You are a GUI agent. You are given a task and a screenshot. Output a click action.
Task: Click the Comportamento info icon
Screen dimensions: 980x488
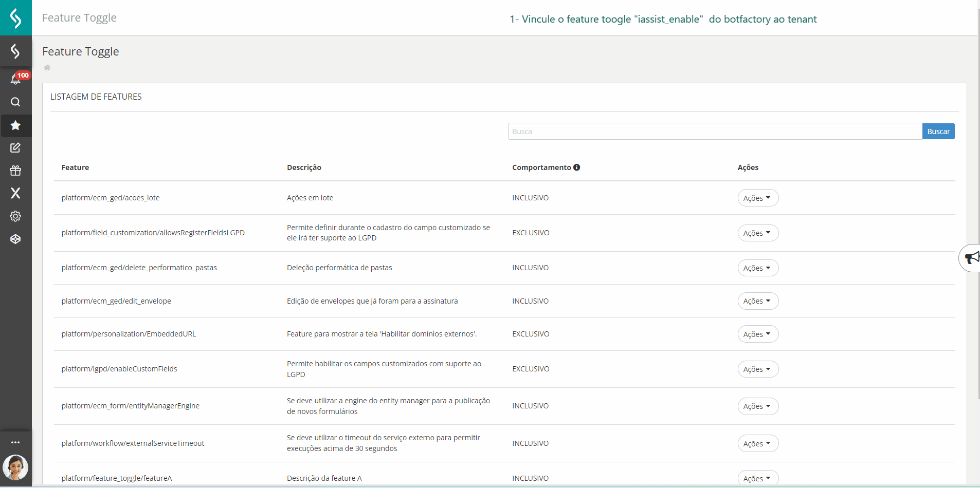(577, 167)
